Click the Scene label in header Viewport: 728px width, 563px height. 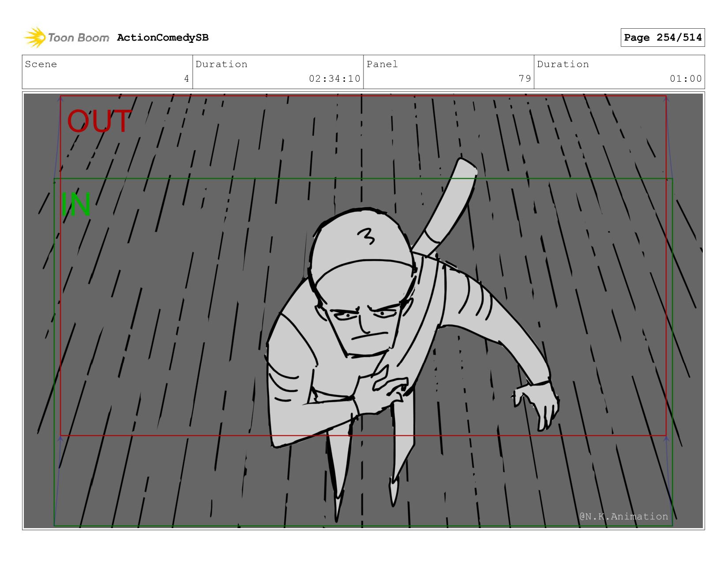point(41,64)
